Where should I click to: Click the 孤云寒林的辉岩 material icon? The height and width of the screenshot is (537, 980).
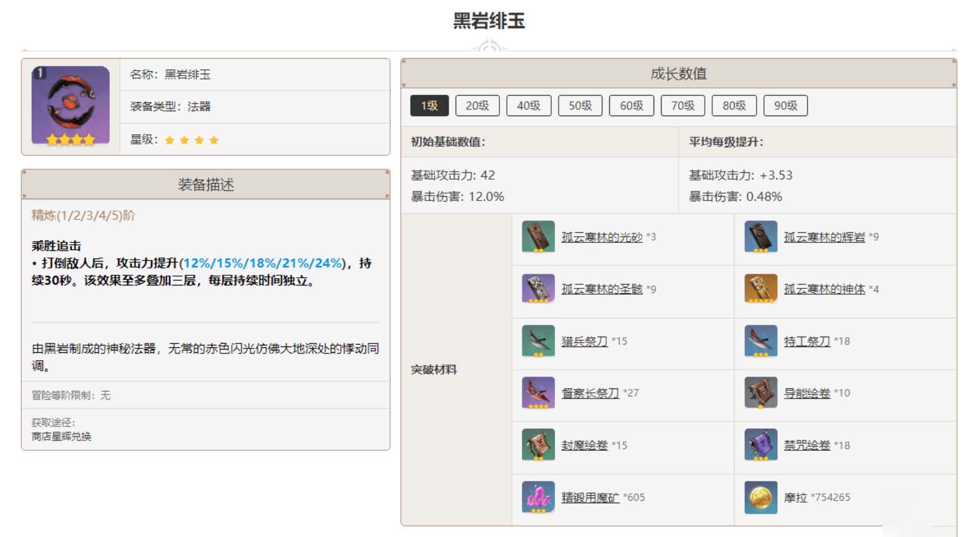pyautogui.click(x=760, y=237)
